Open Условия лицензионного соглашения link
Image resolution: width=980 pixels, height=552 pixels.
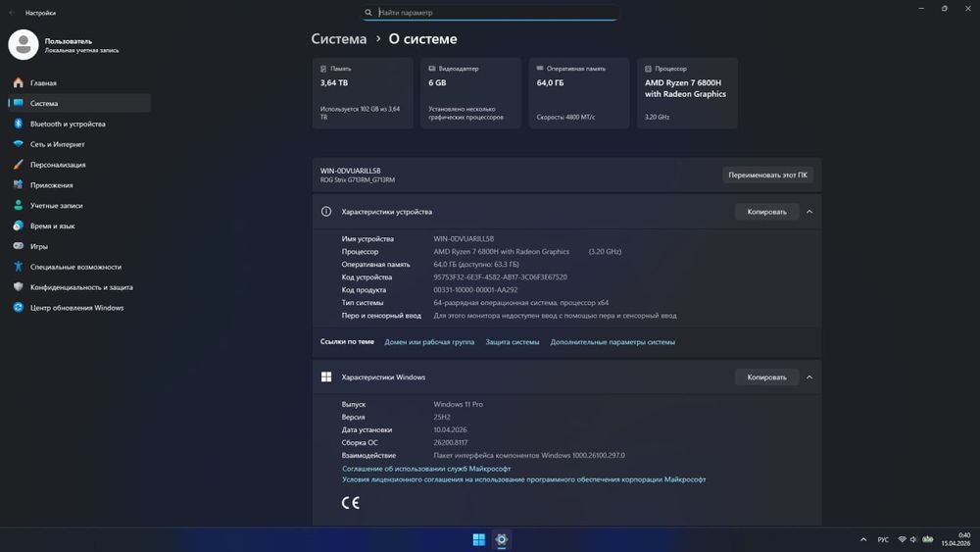pos(523,479)
